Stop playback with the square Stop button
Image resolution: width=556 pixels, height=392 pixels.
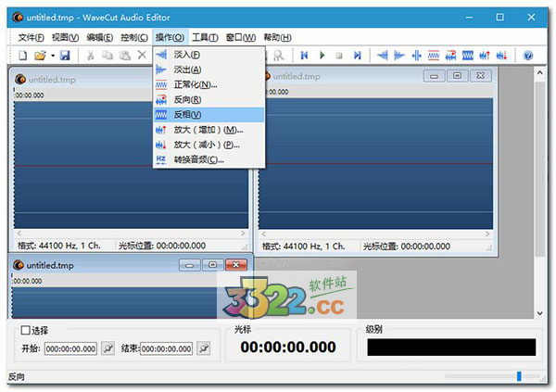pyautogui.click(x=339, y=56)
